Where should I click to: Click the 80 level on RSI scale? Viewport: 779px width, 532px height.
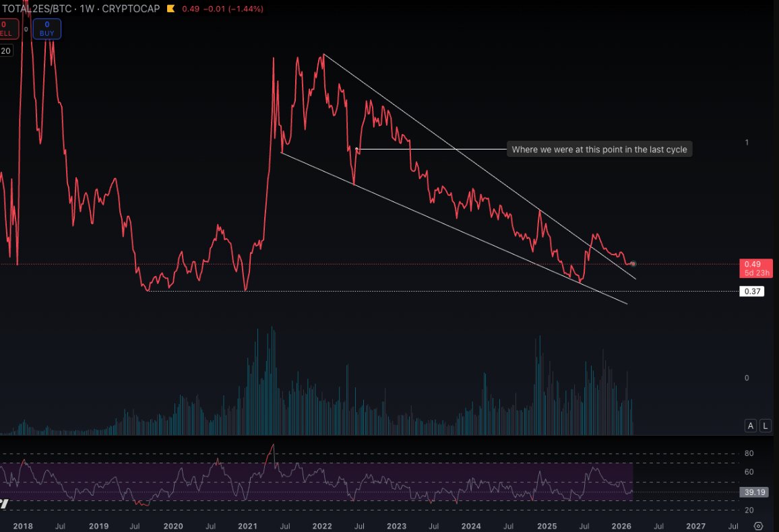[749, 453]
